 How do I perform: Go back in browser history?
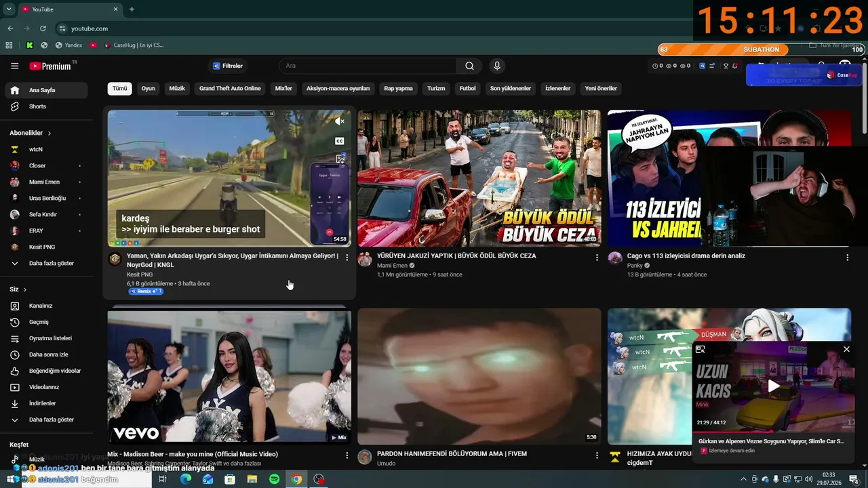10,28
